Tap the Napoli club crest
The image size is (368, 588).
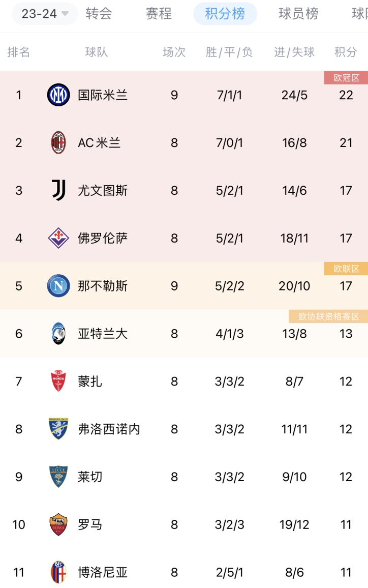[x=58, y=286]
